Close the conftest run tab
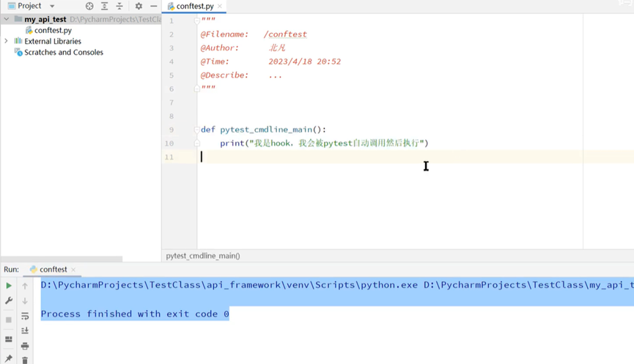This screenshot has height=364, width=634. click(x=73, y=270)
